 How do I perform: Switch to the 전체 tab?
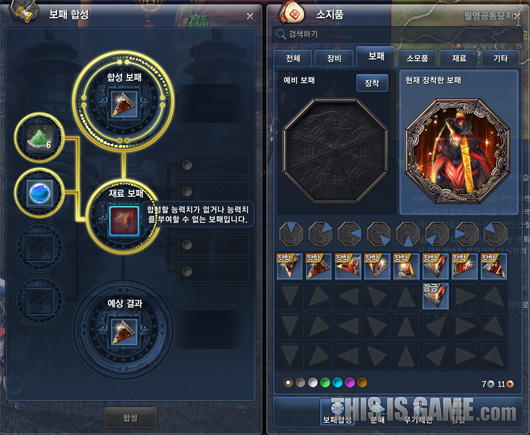[x=293, y=58]
